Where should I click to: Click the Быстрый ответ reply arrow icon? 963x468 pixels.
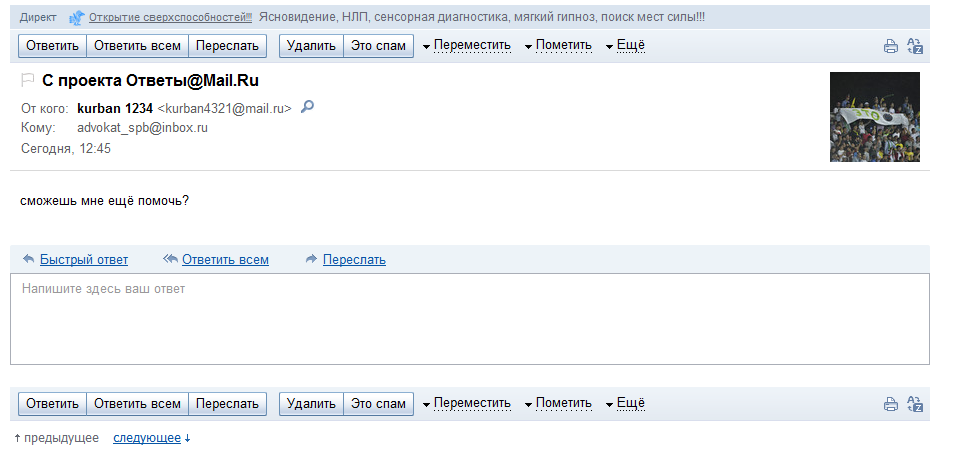(28, 259)
